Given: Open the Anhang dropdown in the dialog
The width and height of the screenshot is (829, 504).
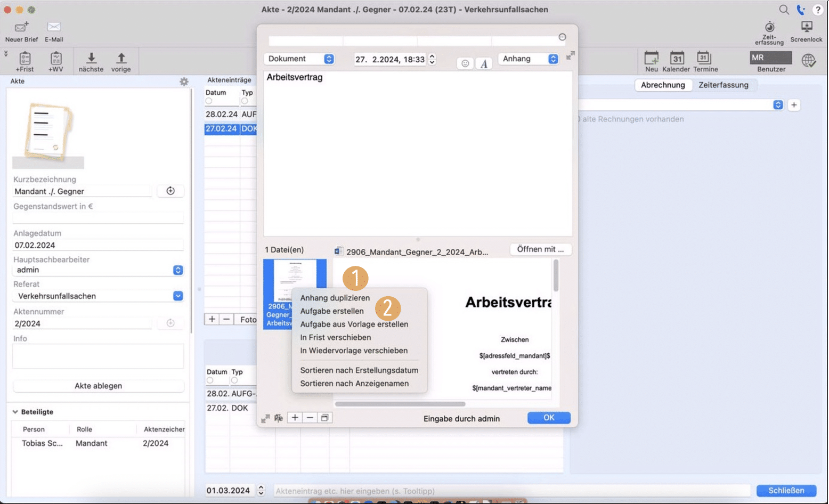Looking at the screenshot, I should click(528, 59).
